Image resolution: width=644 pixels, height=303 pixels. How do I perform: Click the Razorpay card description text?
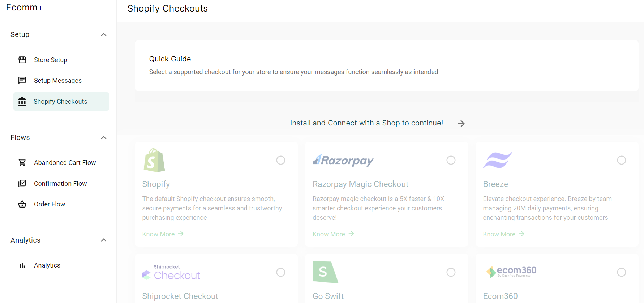coord(378,208)
